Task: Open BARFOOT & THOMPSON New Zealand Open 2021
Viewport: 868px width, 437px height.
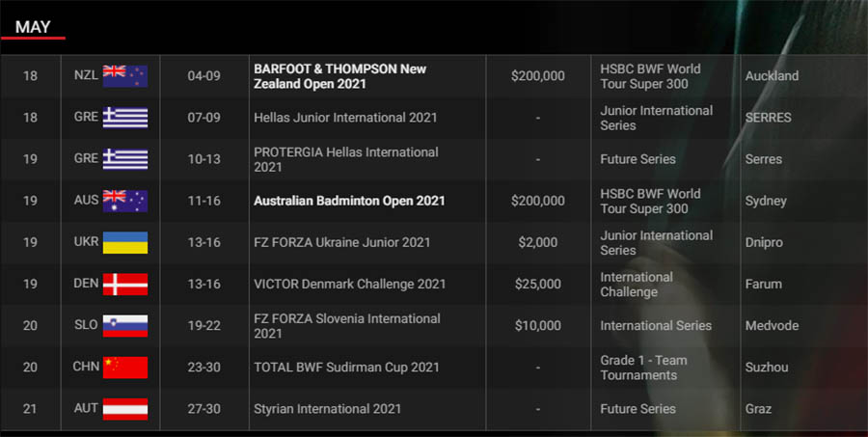Action: (339, 76)
